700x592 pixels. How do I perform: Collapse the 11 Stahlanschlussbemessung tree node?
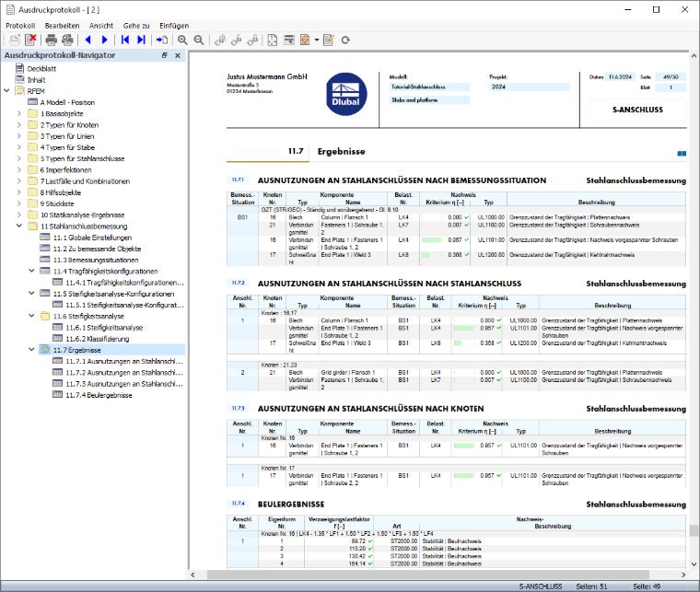pos(19,226)
